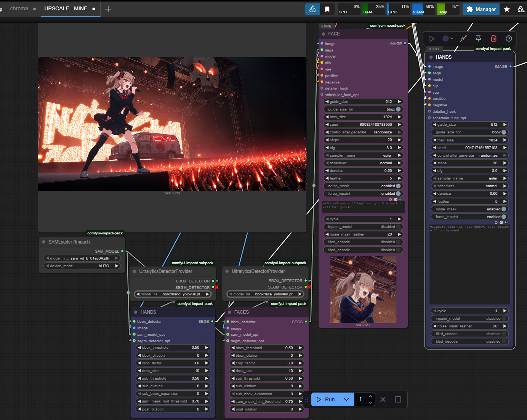This screenshot has width=527, height=420.
Task: Collapse the FACE node using its title dot
Action: [x=324, y=34]
